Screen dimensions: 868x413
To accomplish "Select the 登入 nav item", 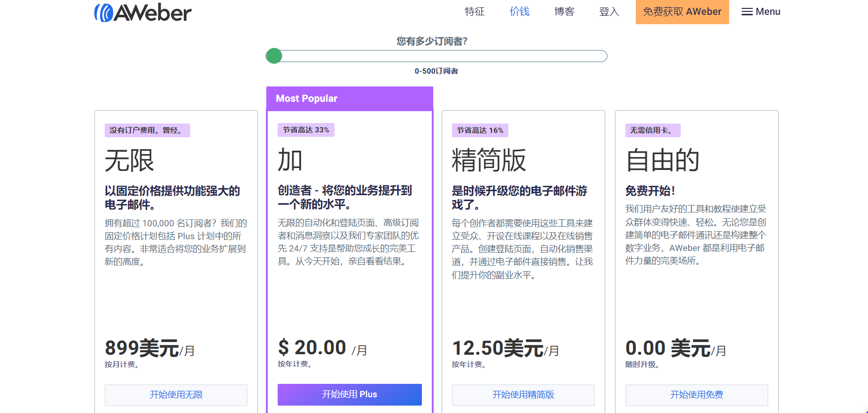I will (x=609, y=11).
